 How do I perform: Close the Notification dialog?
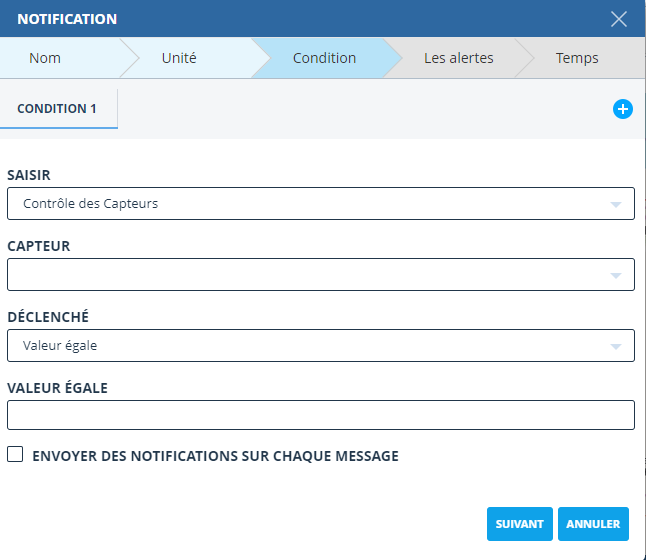tap(619, 19)
